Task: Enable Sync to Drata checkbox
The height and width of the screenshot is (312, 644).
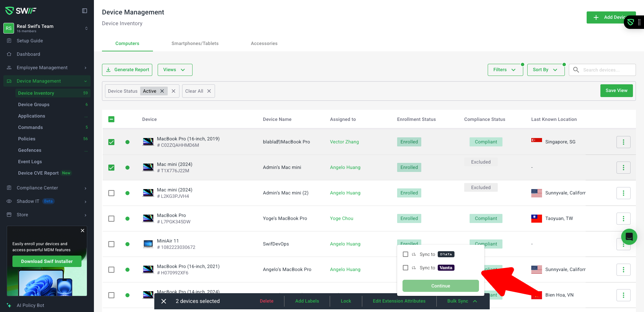Action: coord(406,254)
